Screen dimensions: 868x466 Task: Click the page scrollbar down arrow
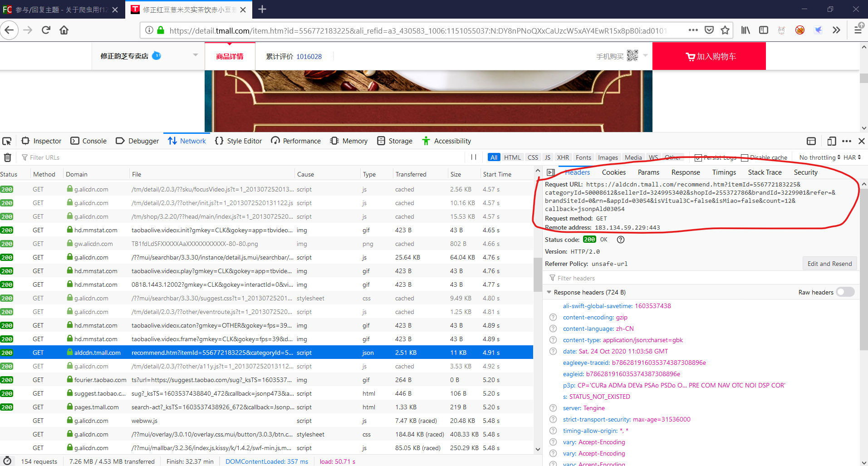coord(864,128)
